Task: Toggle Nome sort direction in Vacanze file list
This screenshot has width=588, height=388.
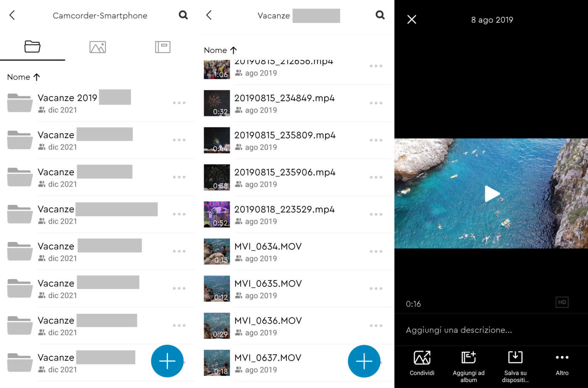Action: pos(220,50)
